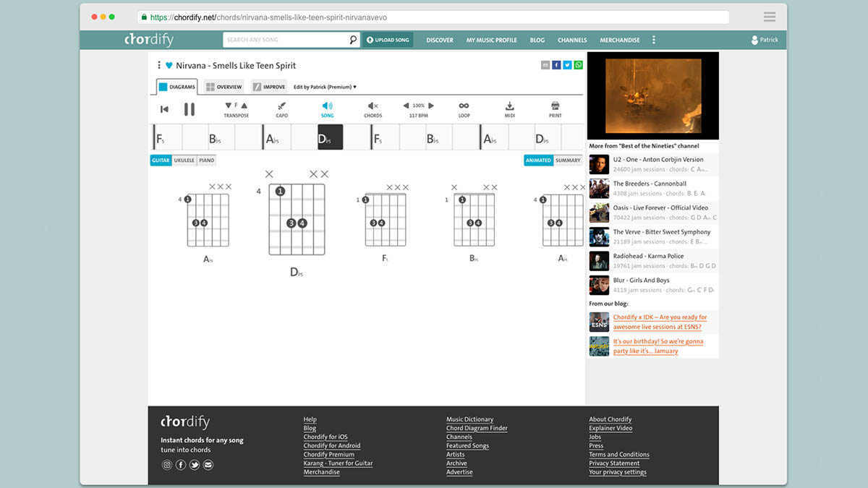Share the song via email icon
The image size is (868, 488).
(545, 65)
